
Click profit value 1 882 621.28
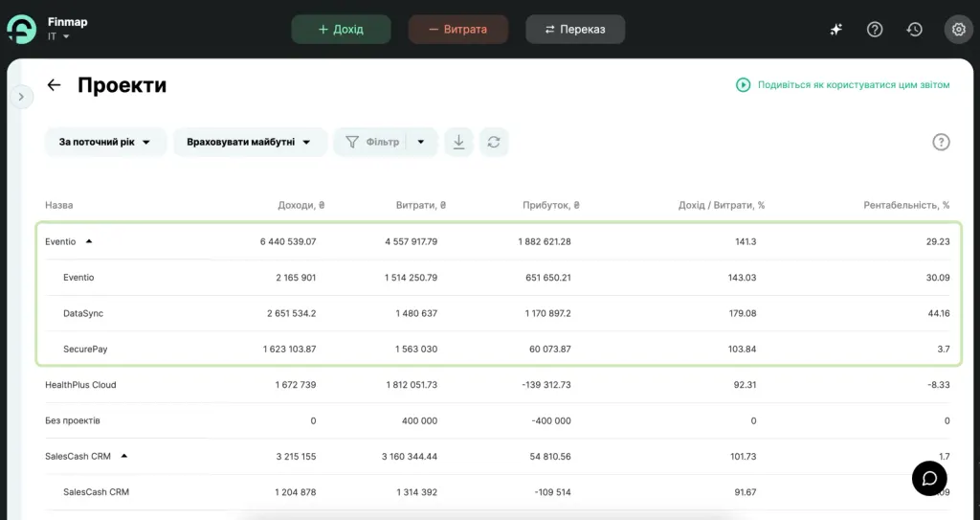[545, 241]
